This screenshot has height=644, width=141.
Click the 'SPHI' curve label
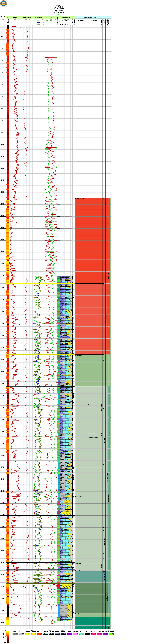click(50, 19)
